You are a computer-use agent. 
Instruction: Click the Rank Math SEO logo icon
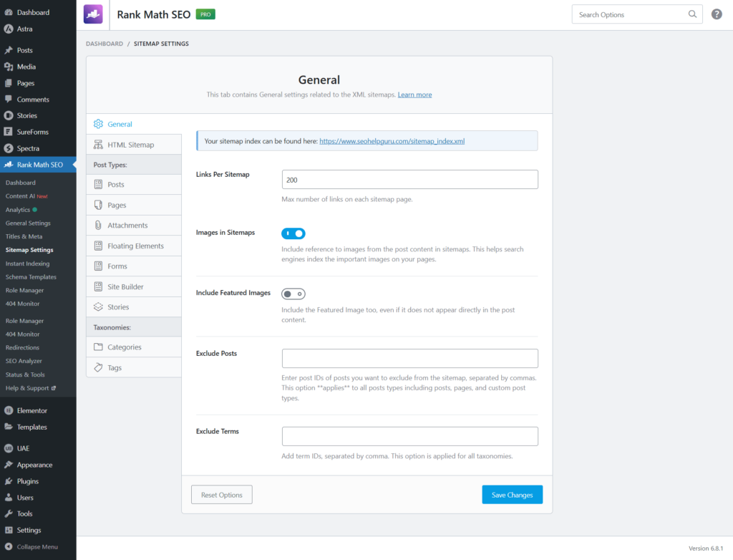(93, 14)
